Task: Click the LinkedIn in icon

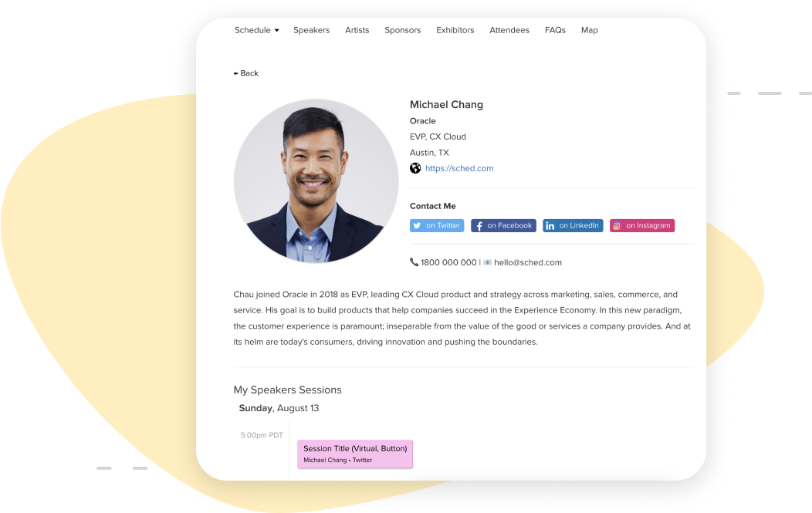Action: coord(550,226)
